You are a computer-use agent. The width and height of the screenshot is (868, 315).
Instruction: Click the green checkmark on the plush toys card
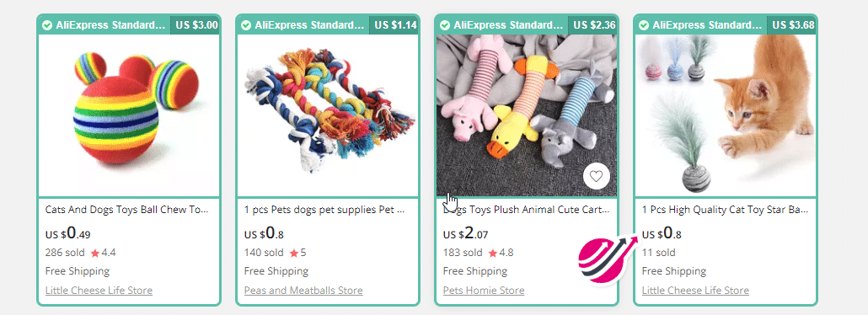(445, 25)
